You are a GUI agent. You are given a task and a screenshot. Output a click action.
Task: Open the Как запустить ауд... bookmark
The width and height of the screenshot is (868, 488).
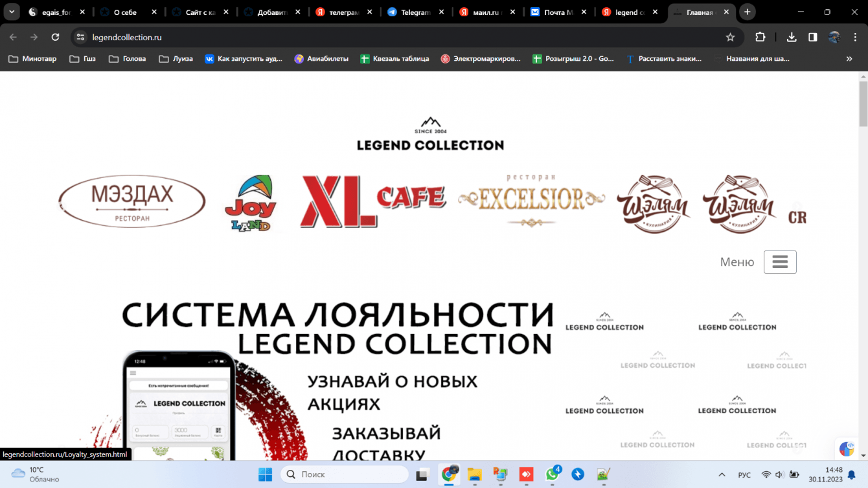click(x=244, y=58)
